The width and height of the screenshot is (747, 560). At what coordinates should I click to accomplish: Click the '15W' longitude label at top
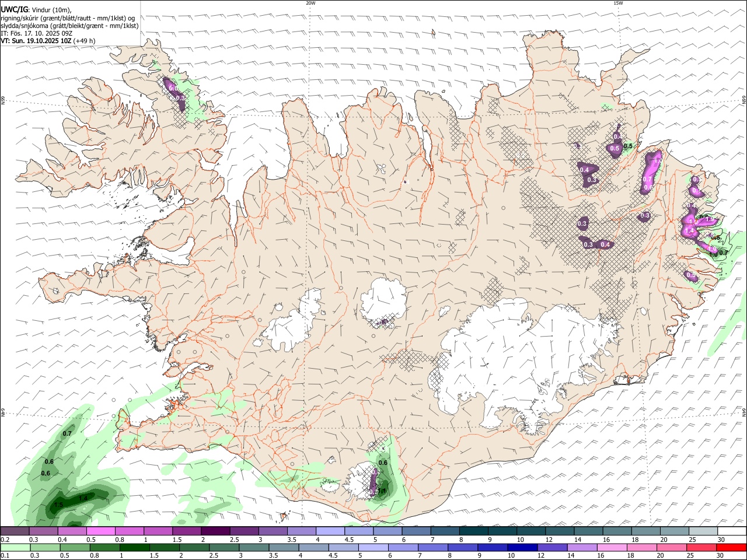(x=618, y=3)
